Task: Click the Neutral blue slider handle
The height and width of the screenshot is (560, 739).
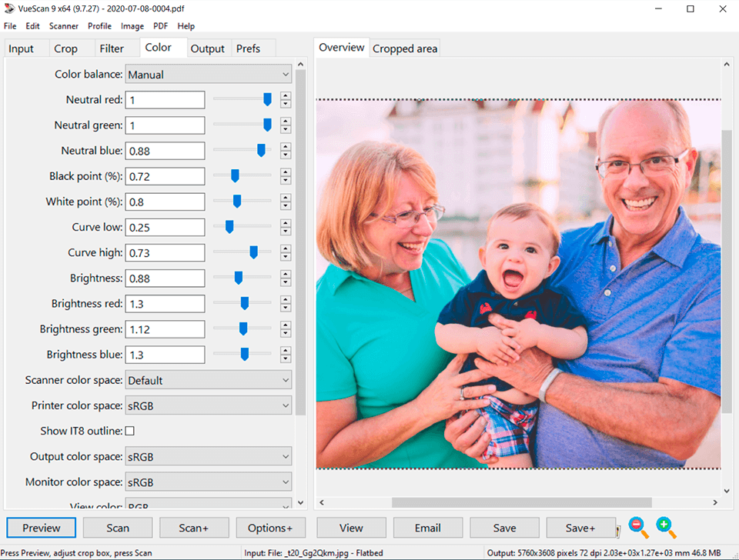Action: pyautogui.click(x=261, y=150)
